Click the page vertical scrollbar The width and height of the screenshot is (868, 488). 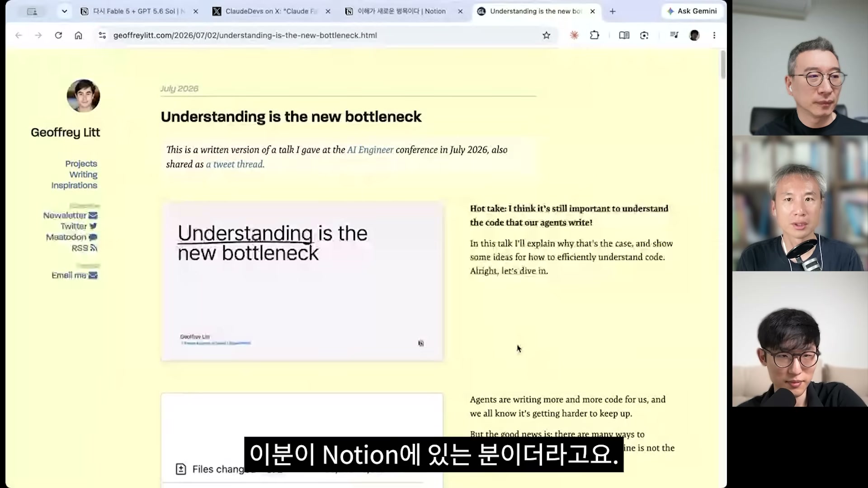(723, 65)
